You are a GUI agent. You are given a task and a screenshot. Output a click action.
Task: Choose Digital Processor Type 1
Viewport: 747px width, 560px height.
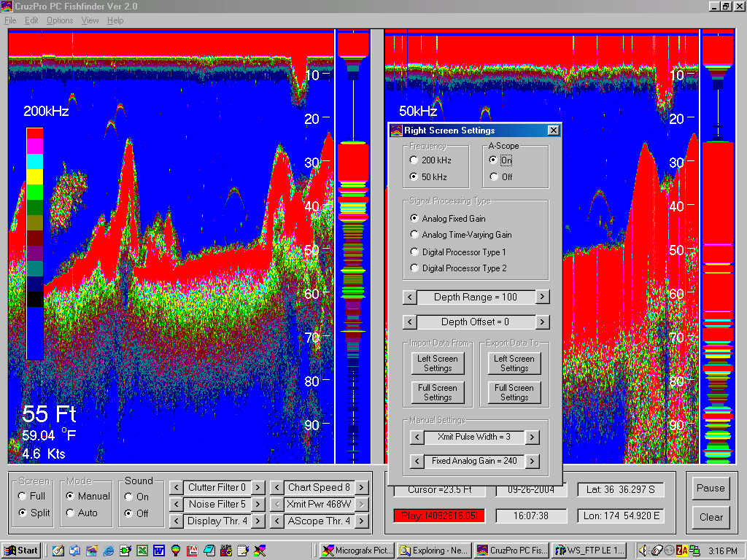pyautogui.click(x=414, y=252)
